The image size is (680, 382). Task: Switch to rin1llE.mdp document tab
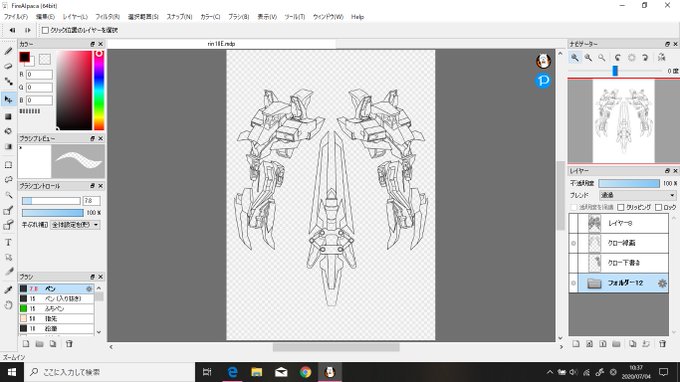point(221,44)
